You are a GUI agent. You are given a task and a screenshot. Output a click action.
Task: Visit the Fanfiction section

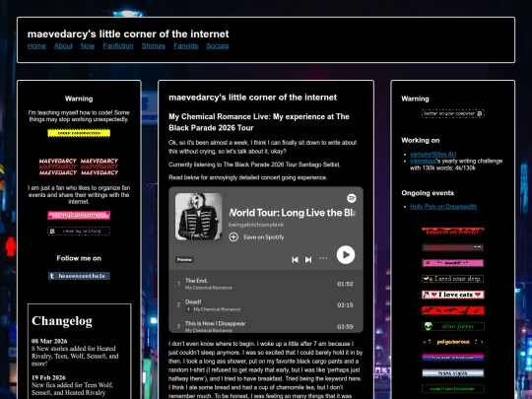[x=118, y=45]
